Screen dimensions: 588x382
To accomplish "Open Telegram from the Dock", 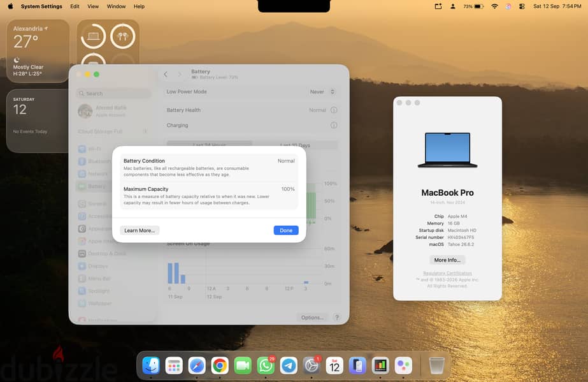I will click(x=289, y=365).
